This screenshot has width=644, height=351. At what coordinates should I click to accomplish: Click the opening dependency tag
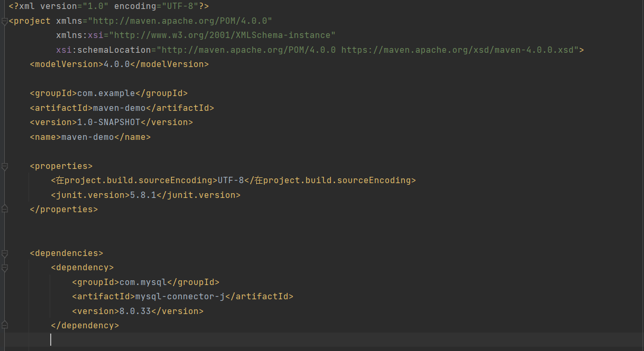(82, 267)
